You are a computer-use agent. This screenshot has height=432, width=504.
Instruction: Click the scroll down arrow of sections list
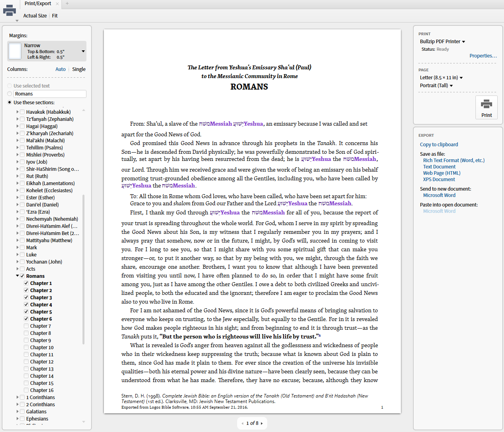tap(83, 422)
